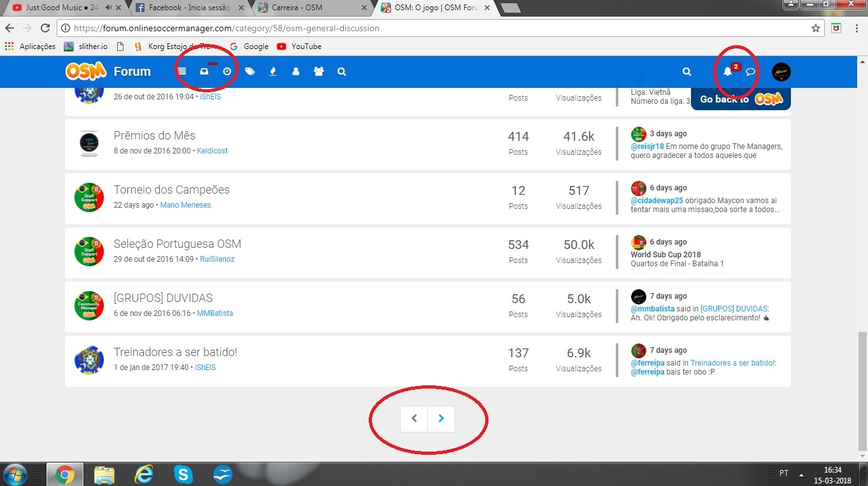Open Skype from the Windows taskbar
This screenshot has width=868, height=486.
click(x=183, y=475)
